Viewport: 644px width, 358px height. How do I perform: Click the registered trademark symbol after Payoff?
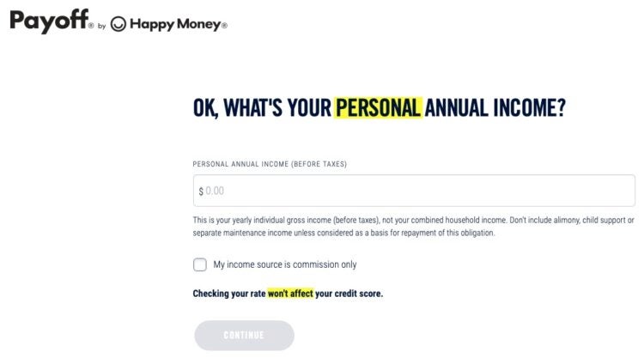91,26
